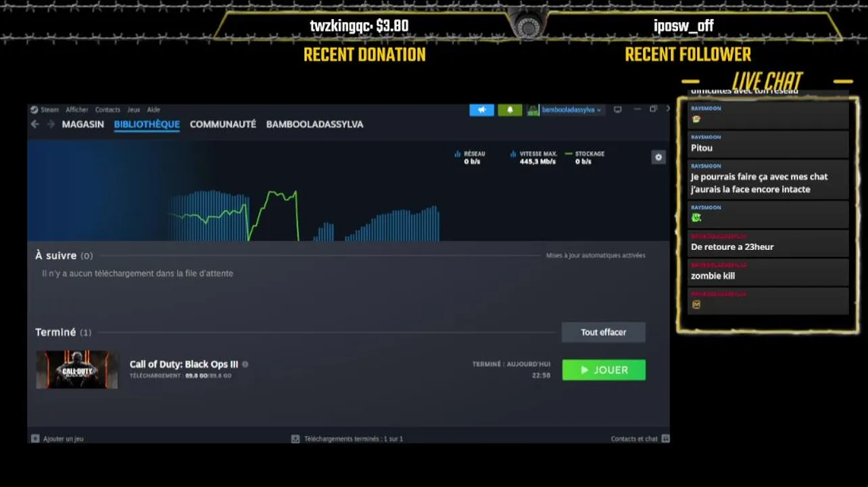Open the green notifications bell
868x487 pixels.
[x=510, y=110]
